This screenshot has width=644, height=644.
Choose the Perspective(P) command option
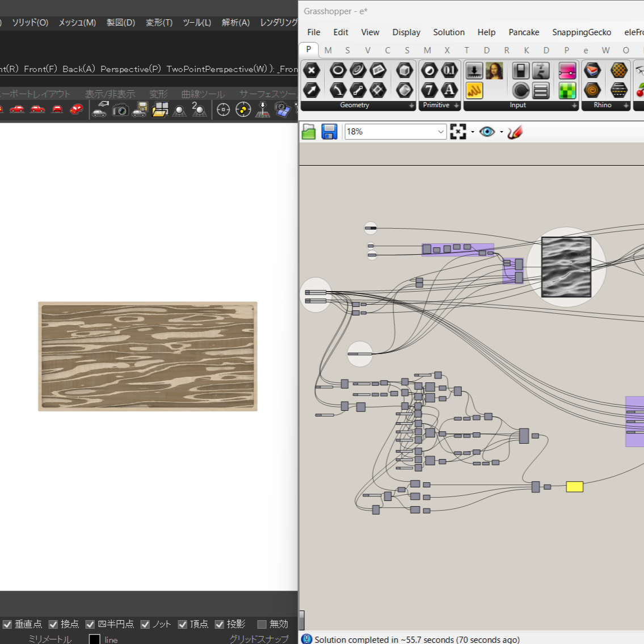click(131, 69)
